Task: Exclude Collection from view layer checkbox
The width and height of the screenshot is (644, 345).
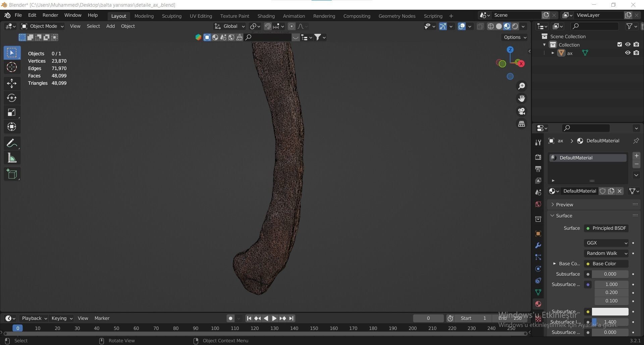Action: tap(620, 45)
